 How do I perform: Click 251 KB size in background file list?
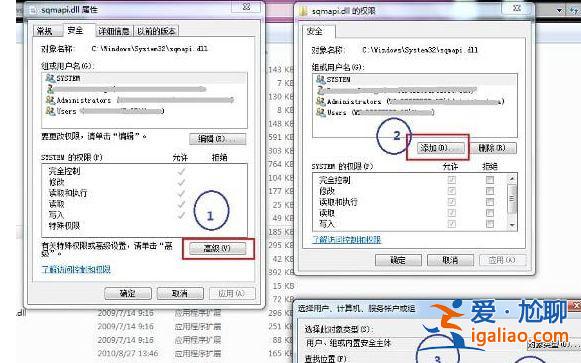coord(280,326)
